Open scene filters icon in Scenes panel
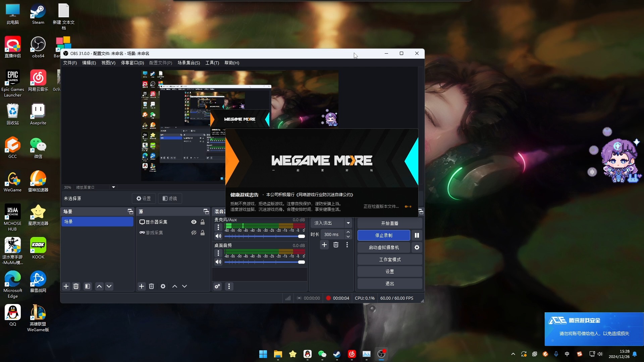The height and width of the screenshot is (362, 644). tap(88, 286)
